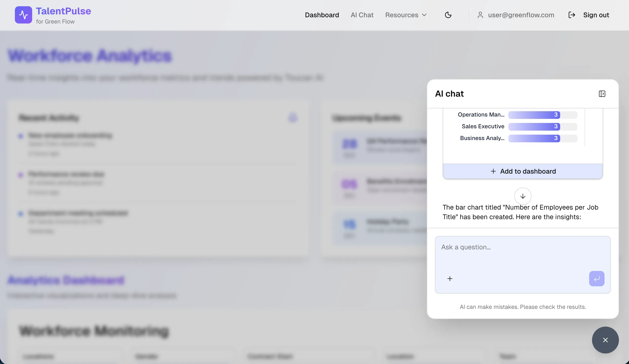Image resolution: width=629 pixels, height=364 pixels.
Task: Open the AI Chat nav item
Action: (x=362, y=15)
